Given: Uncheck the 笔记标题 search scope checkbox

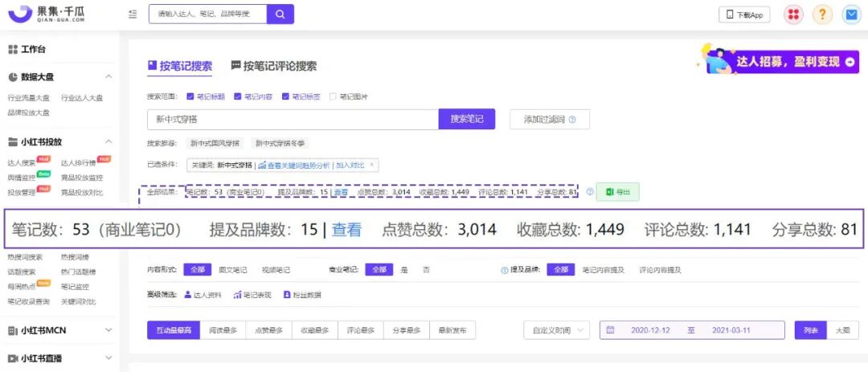Looking at the screenshot, I should tap(190, 96).
